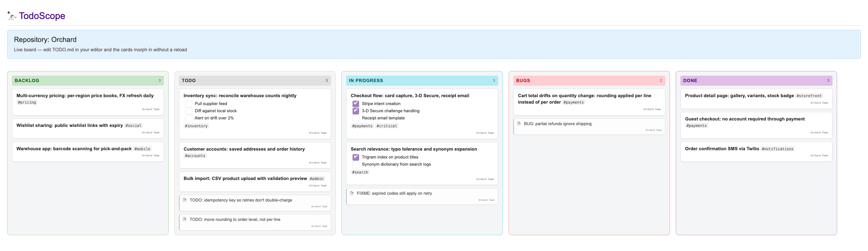This screenshot has width=868, height=251.
Task: Click Orchard Team label on Bulk import card
Action: coord(318,186)
